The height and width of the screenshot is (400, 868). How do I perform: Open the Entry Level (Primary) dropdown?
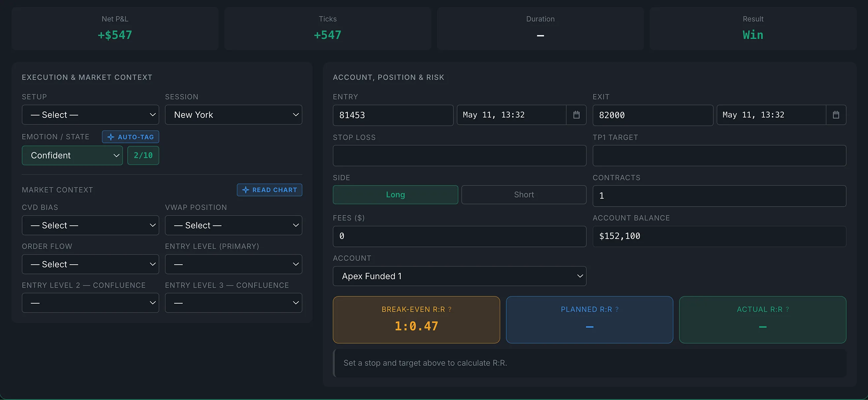[233, 264]
